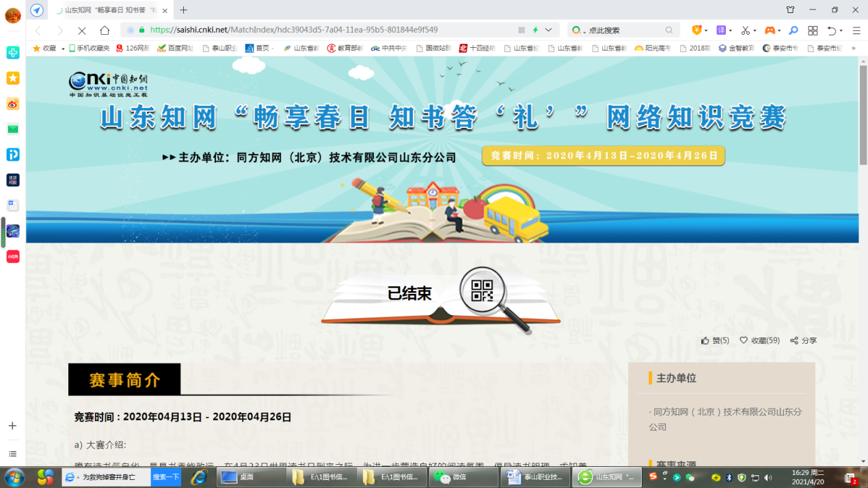Open the Sogou input method tray icon

click(x=653, y=476)
